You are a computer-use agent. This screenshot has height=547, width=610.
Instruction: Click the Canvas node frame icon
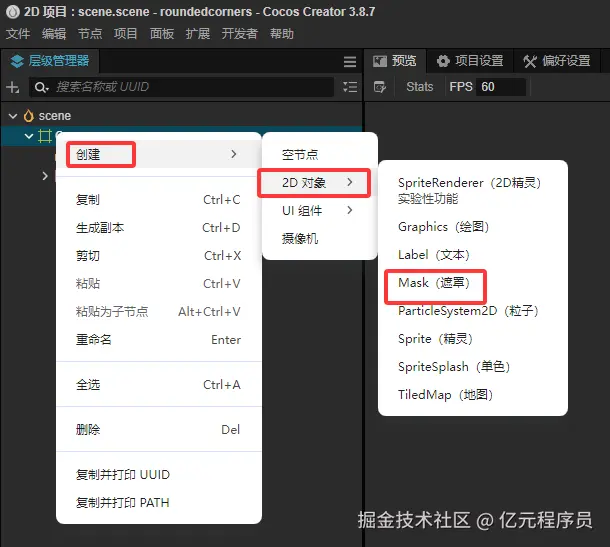coord(45,136)
